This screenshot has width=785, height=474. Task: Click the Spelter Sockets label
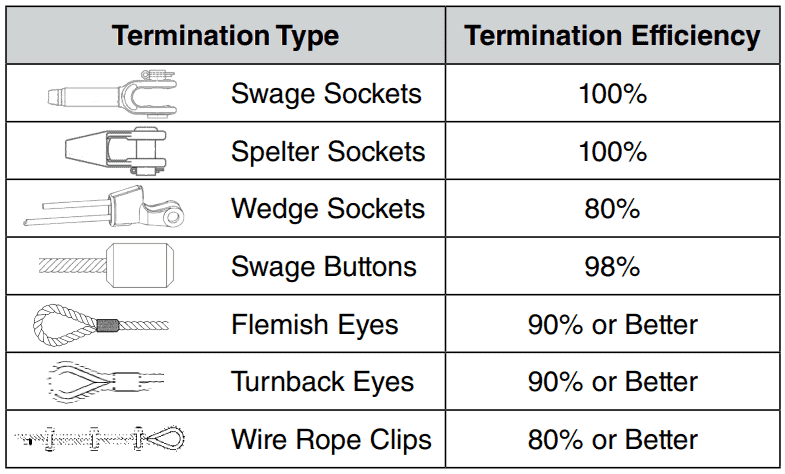pos(328,151)
